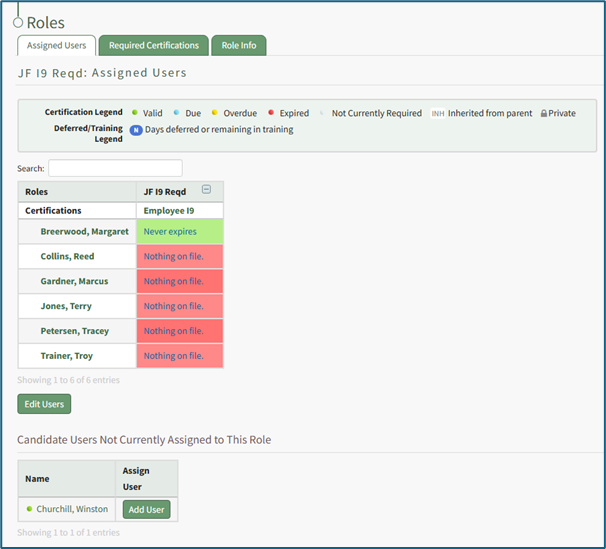The image size is (606, 549).
Task: Open Breerwood, Margaret user link
Action: [84, 232]
